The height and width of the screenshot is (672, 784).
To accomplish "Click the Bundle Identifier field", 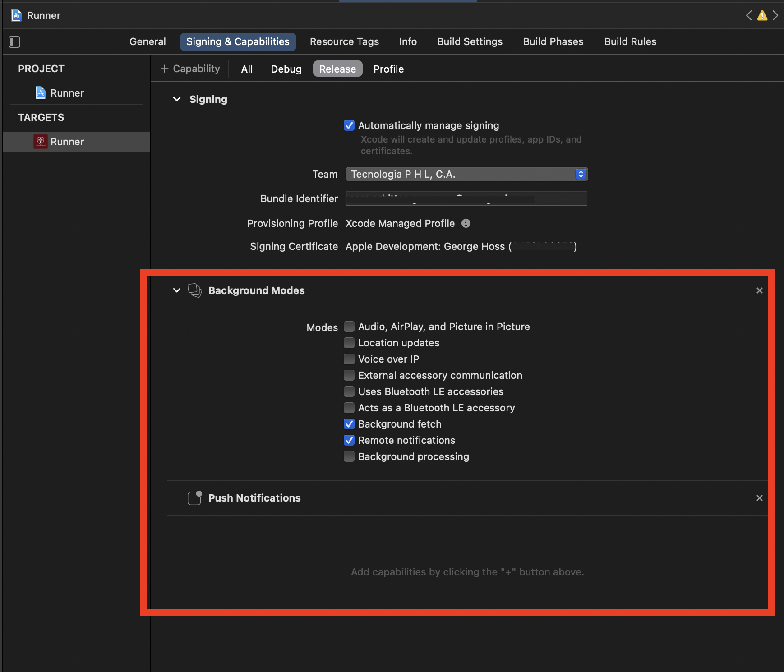I will 466,198.
